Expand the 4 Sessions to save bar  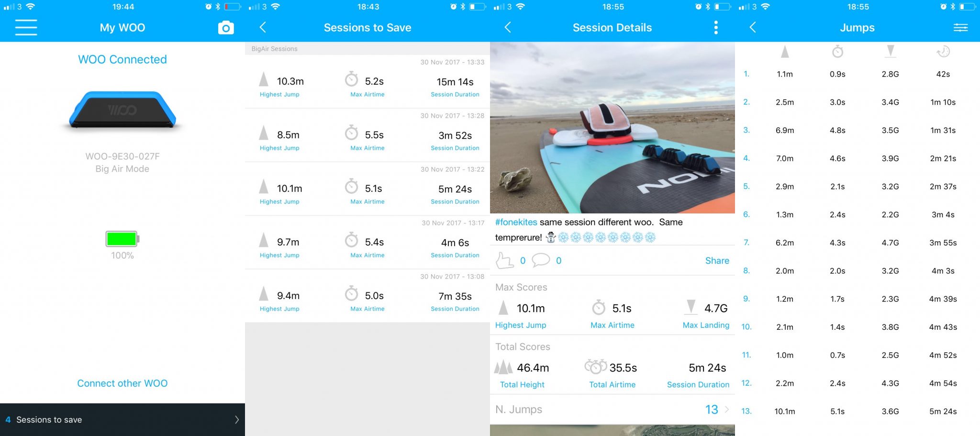pyautogui.click(x=122, y=420)
